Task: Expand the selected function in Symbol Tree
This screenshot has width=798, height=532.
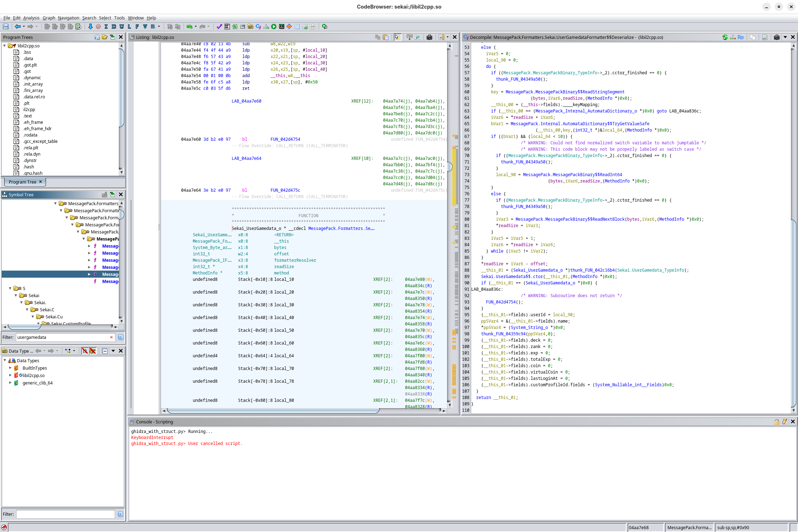Action: (89, 274)
